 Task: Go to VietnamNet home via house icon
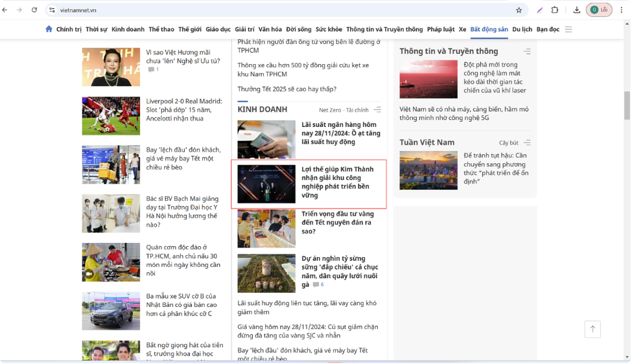[49, 29]
